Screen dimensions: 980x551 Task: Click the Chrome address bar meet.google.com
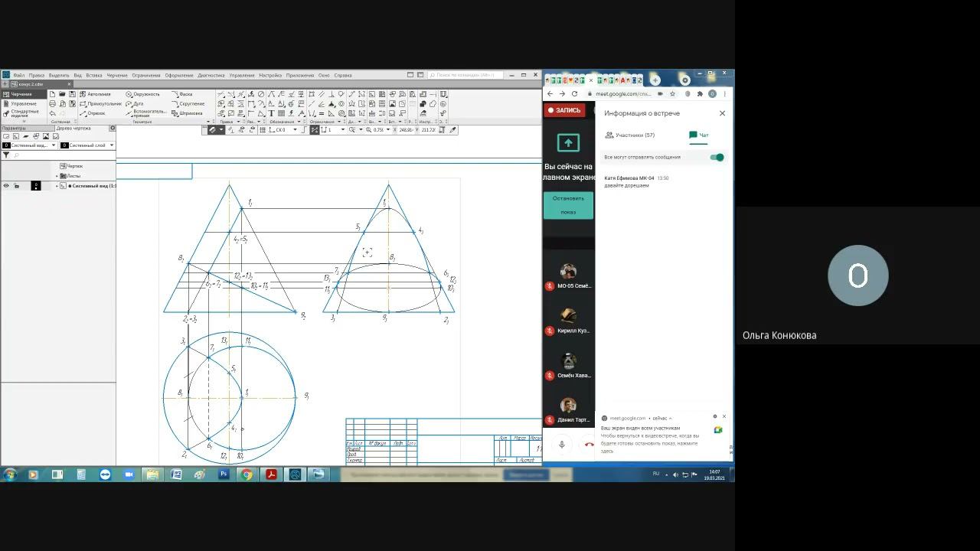pos(622,93)
